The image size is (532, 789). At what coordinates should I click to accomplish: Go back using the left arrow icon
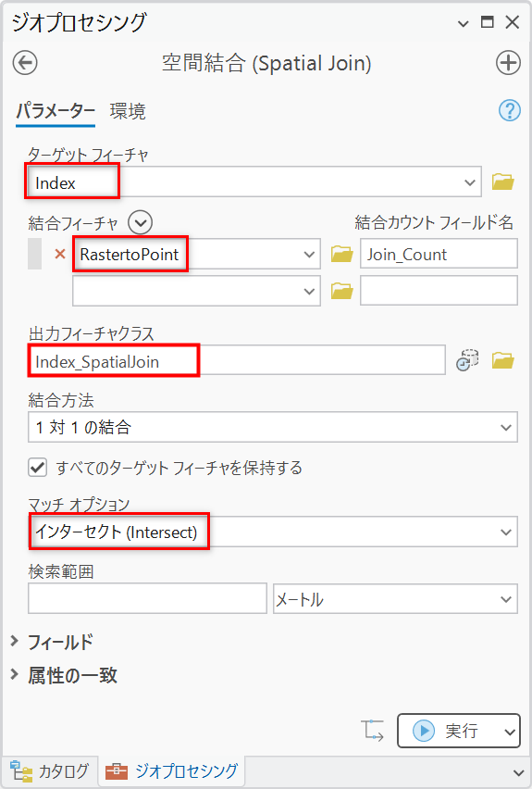(25, 63)
